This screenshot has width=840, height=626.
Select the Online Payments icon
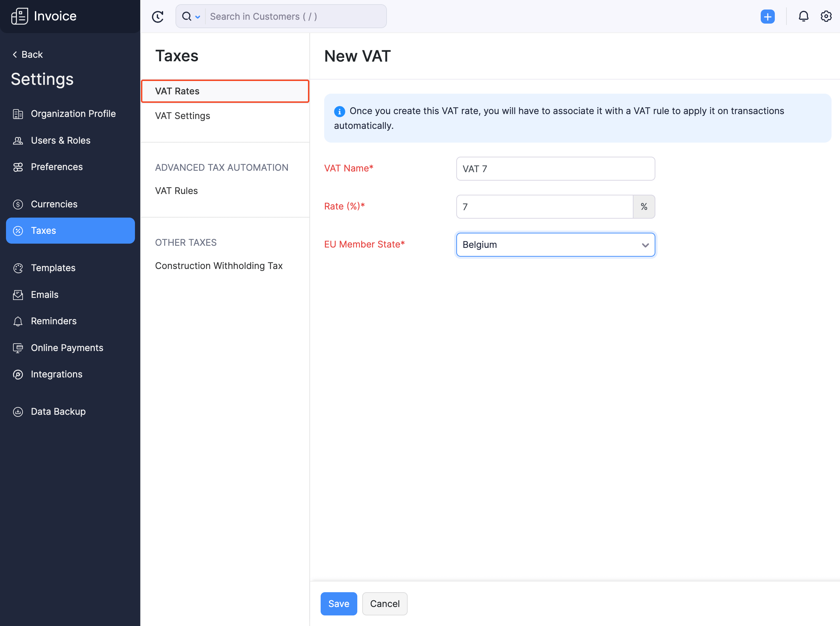[18, 348]
